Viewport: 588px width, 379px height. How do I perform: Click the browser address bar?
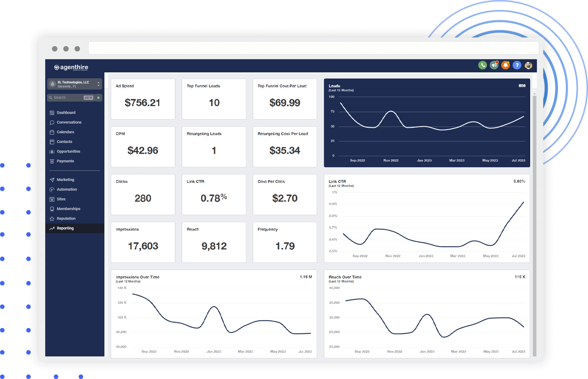[x=314, y=48]
